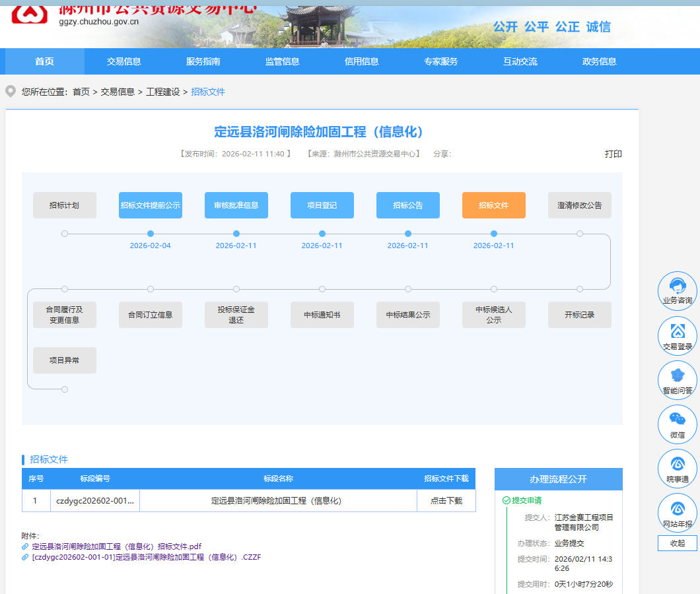Click the 打印 print link

click(x=613, y=154)
